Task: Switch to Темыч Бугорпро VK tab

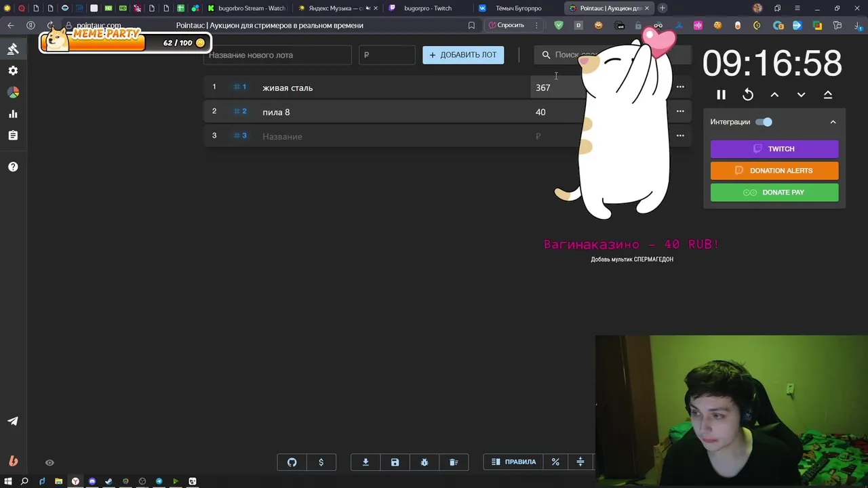Action: tap(517, 8)
